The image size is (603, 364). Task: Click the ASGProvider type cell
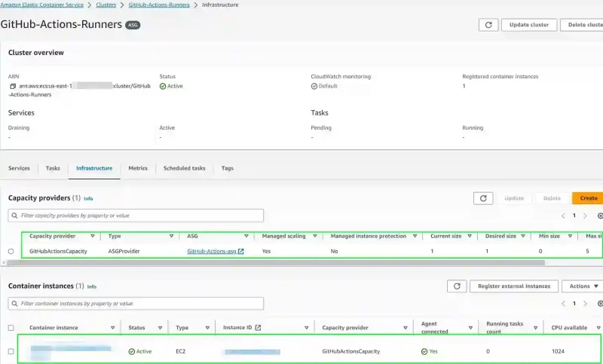click(x=124, y=251)
